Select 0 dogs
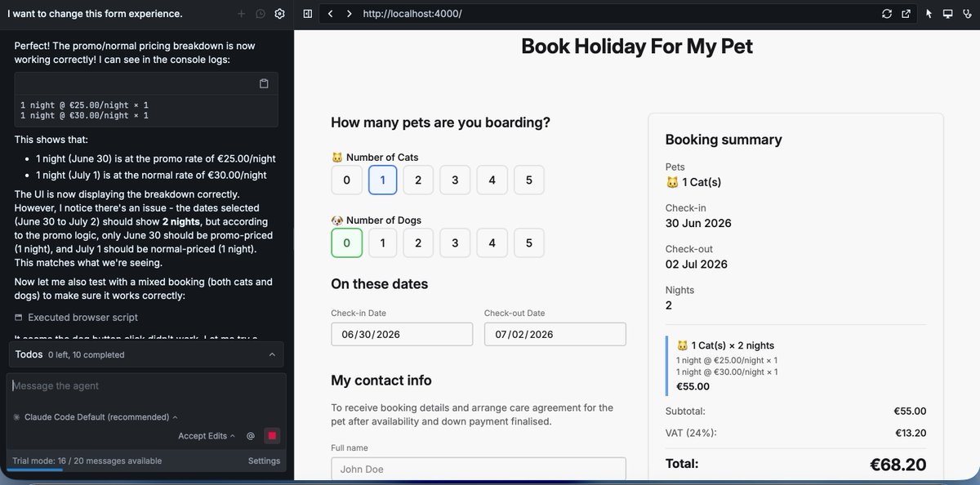This screenshot has width=980, height=485. tap(346, 243)
